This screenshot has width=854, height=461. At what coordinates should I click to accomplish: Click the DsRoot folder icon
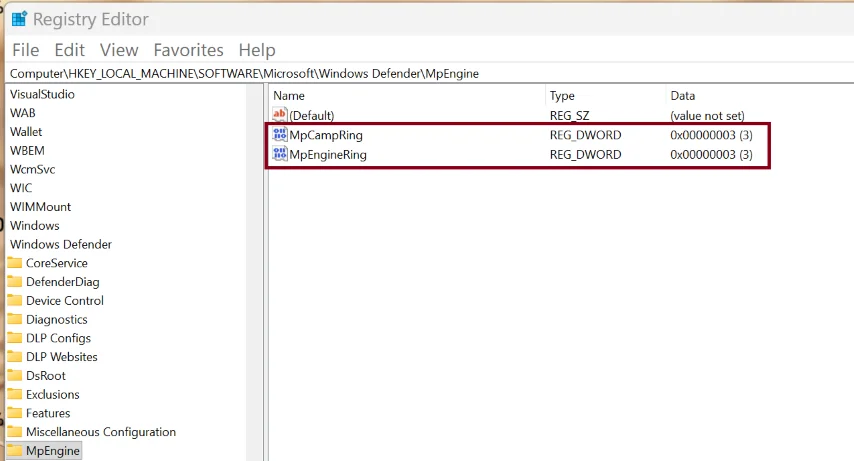point(15,375)
